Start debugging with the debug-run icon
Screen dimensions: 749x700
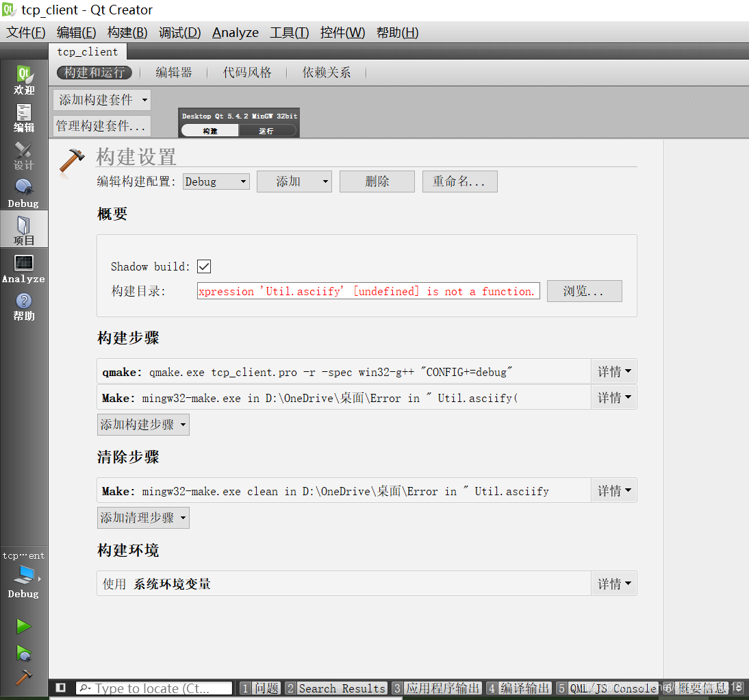click(x=23, y=653)
